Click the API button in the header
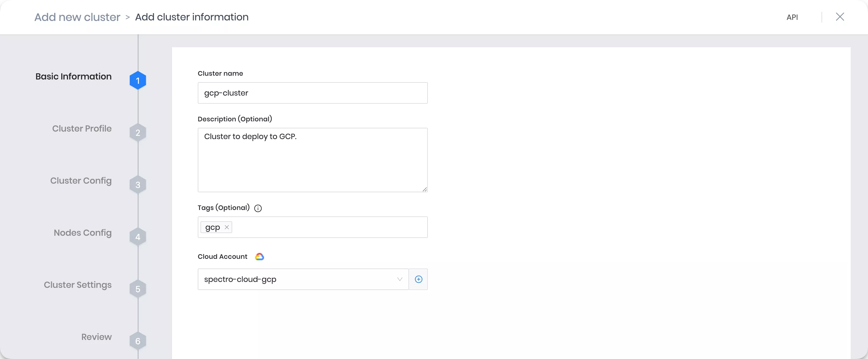868x359 pixels. [x=792, y=17]
